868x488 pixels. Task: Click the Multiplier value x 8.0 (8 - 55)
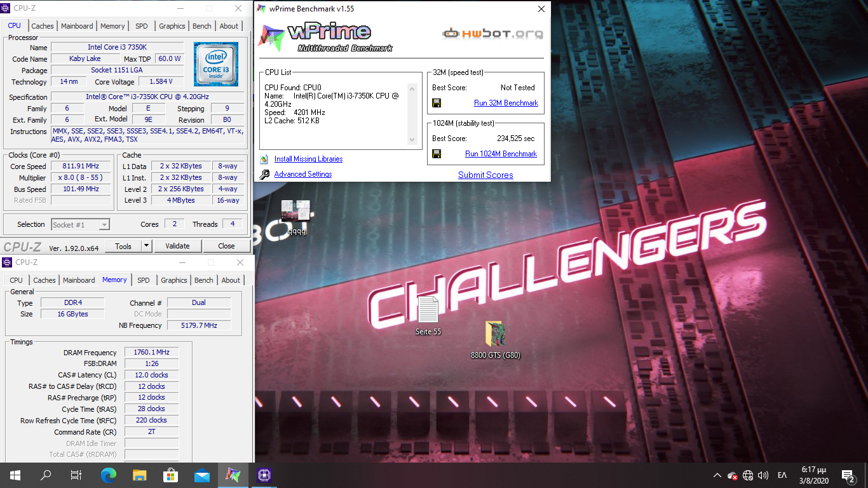pos(80,178)
